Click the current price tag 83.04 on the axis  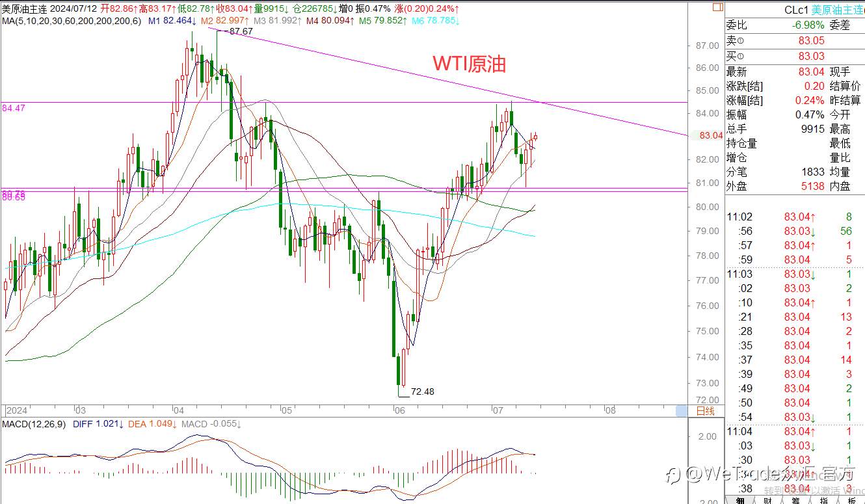710,135
